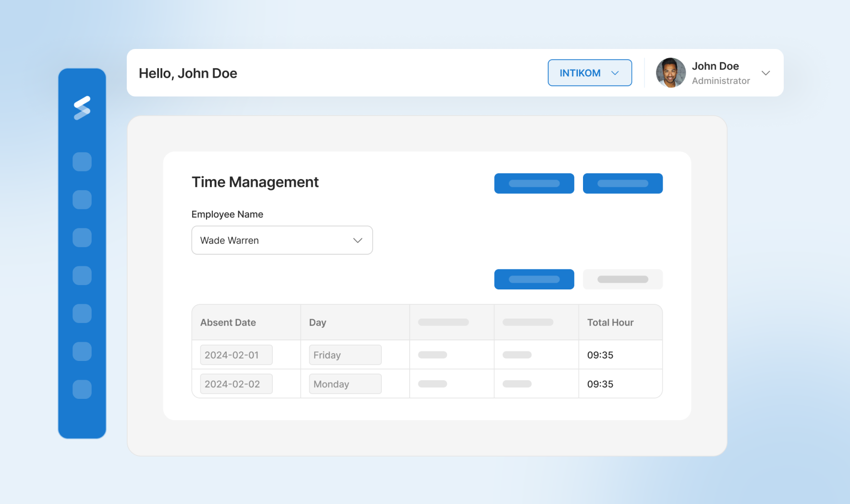Open the sixth sidebar menu icon
The image size is (850, 504).
82,351
